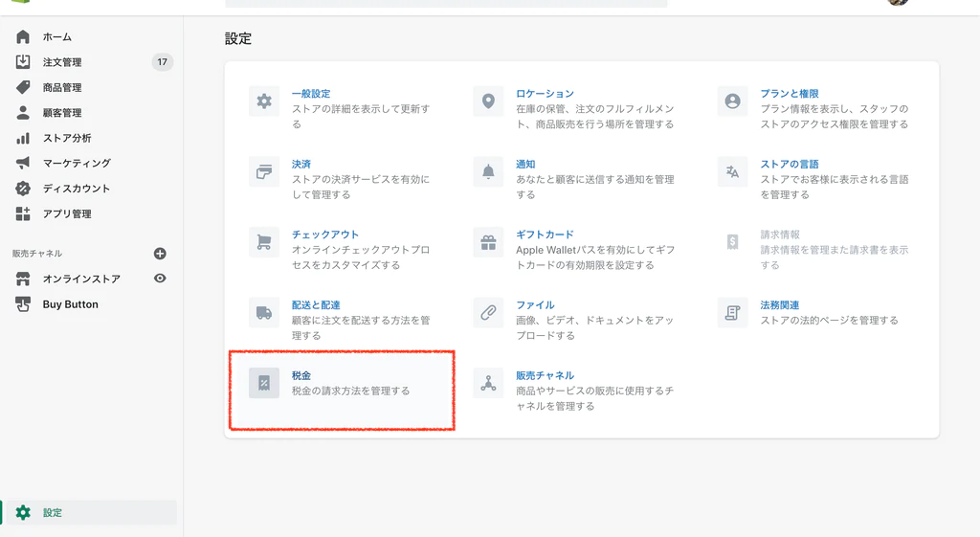This screenshot has width=980, height=537.
Task: Add a sales channel with plus icon
Action: (x=160, y=253)
